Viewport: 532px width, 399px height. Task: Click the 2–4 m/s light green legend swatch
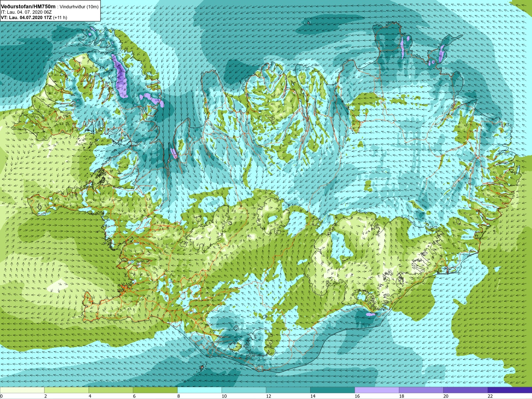pos(66,390)
